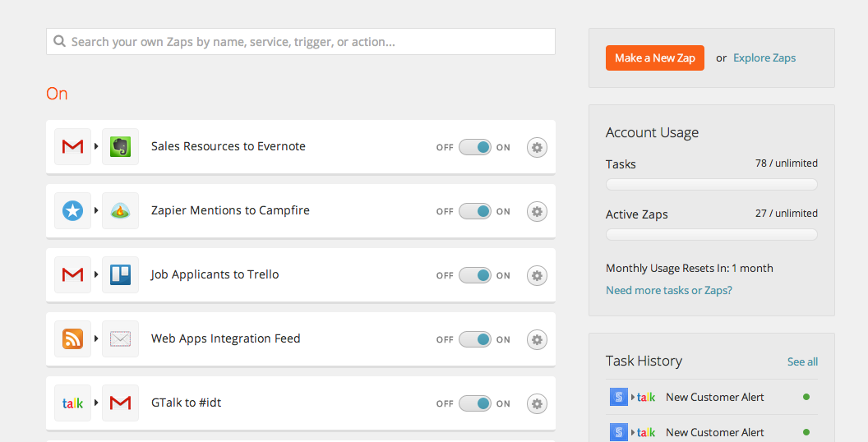Click the talk icon in GTalk to #idt zap
The image size is (868, 442).
72,403
